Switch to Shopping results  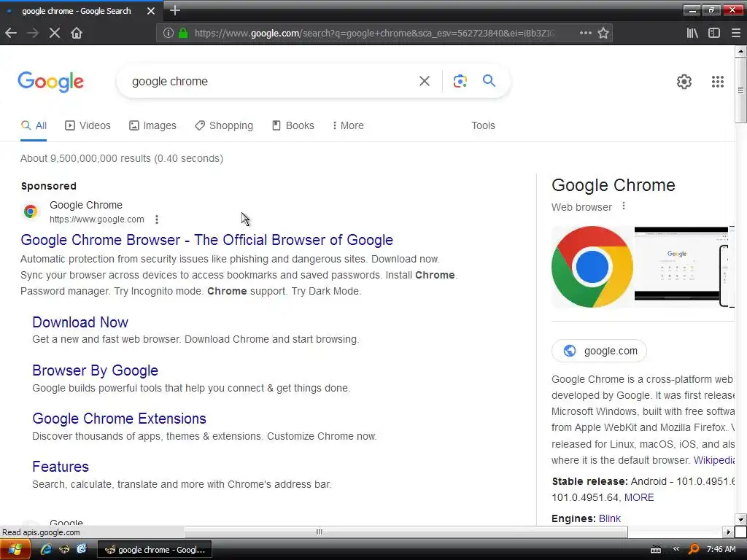pyautogui.click(x=224, y=125)
